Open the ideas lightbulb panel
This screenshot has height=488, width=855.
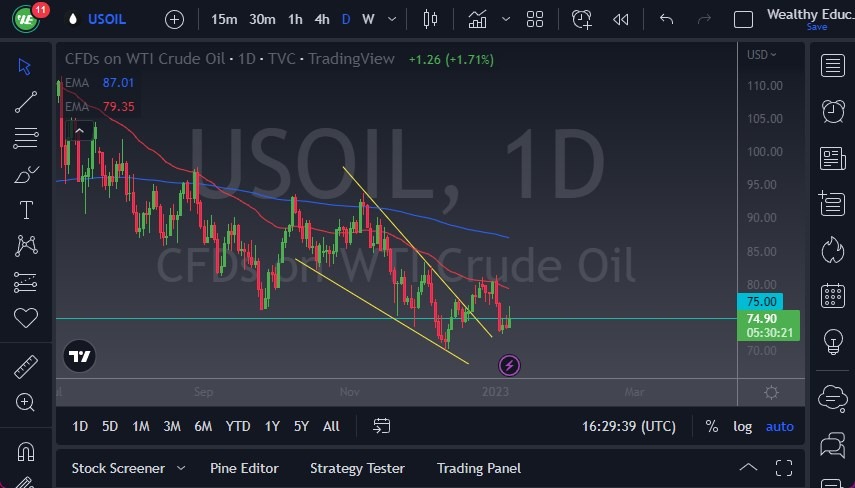833,342
